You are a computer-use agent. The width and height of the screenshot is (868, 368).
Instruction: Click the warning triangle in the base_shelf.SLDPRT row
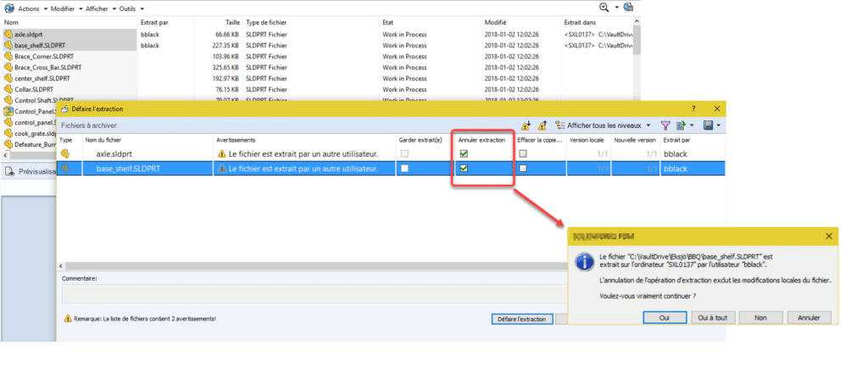222,168
